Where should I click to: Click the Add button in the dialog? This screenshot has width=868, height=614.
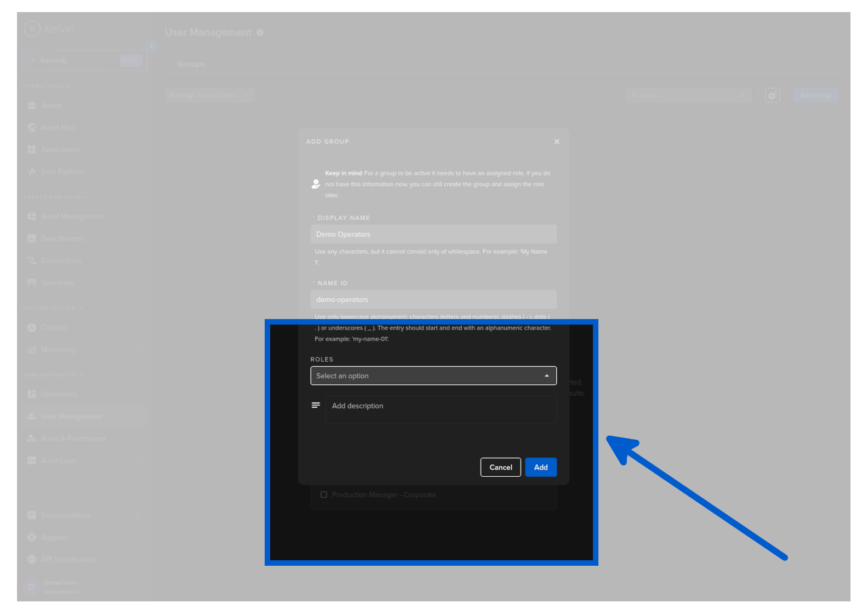pyautogui.click(x=540, y=467)
